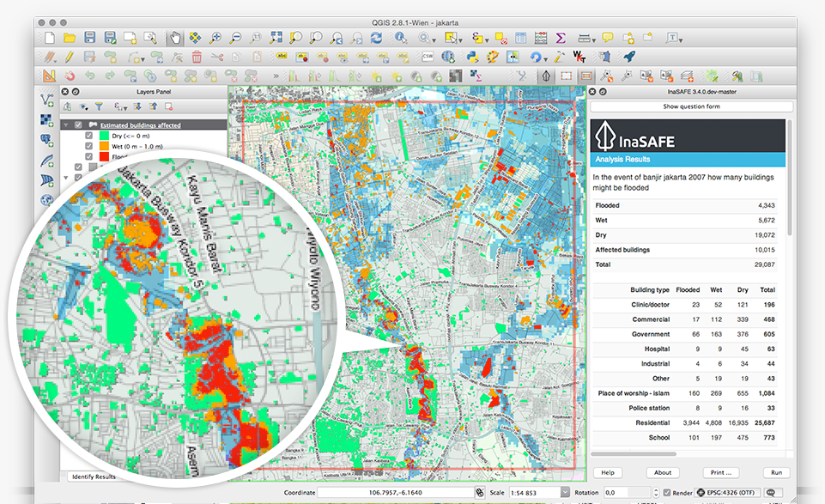Toggle editing with the yellow pencil icon

click(69, 57)
